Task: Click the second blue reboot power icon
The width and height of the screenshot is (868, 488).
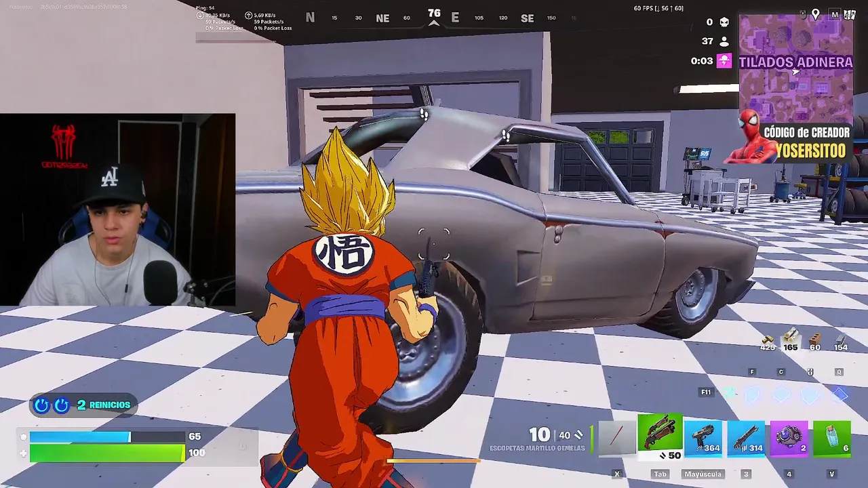Action: pos(62,405)
